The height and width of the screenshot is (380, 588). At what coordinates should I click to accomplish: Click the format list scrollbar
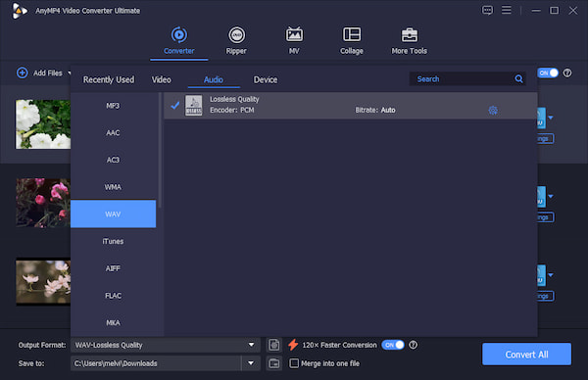[x=160, y=150]
